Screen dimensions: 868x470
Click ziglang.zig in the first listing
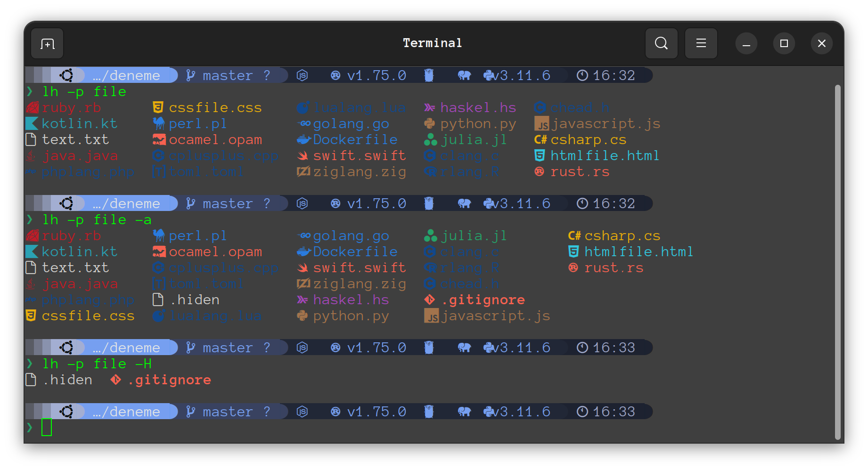coord(360,171)
